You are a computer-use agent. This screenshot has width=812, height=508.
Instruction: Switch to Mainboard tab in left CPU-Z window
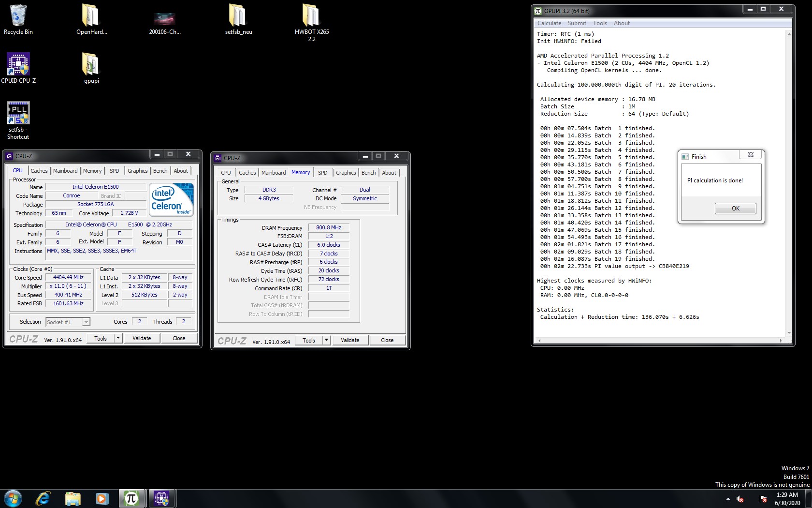click(65, 171)
